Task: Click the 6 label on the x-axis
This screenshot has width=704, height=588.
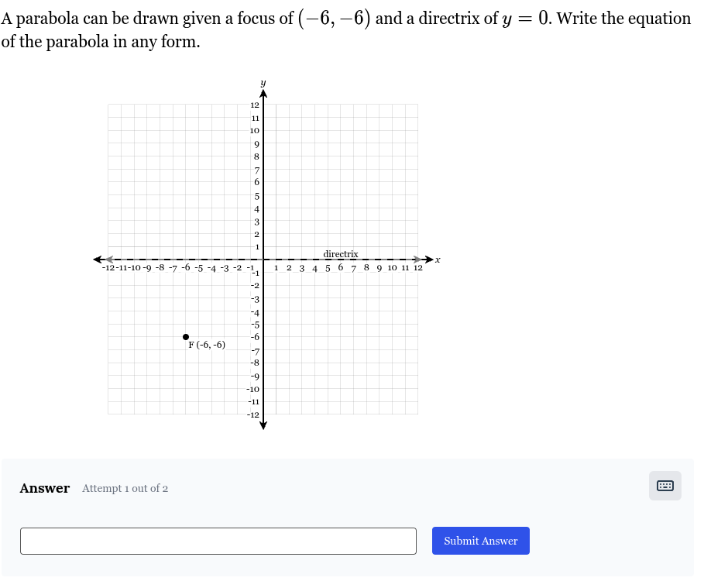Action: (x=340, y=268)
